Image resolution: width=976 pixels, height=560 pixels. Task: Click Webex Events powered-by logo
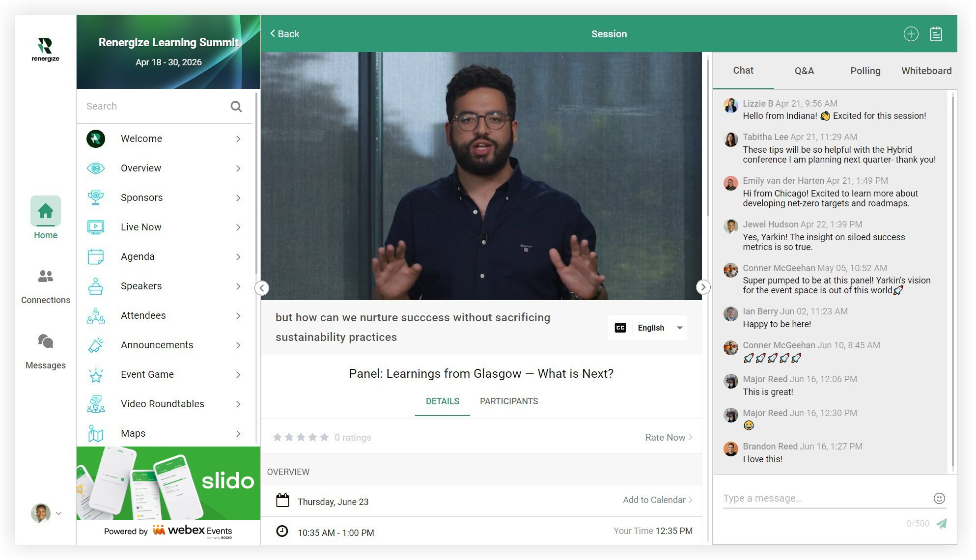(x=192, y=531)
